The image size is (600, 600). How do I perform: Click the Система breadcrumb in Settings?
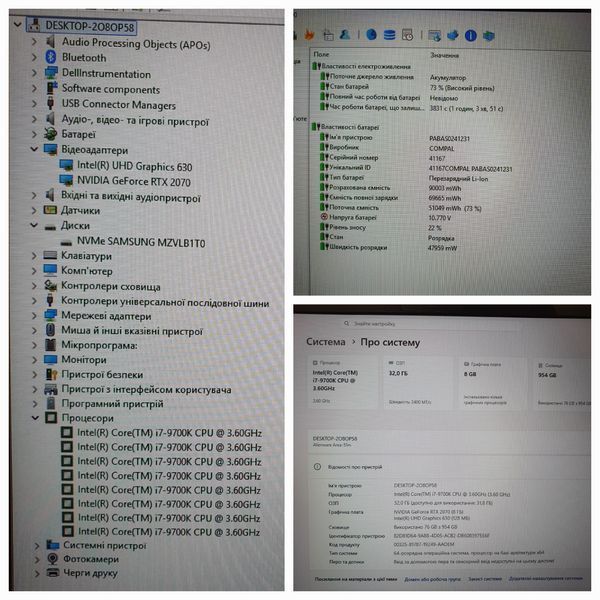pos(326,341)
